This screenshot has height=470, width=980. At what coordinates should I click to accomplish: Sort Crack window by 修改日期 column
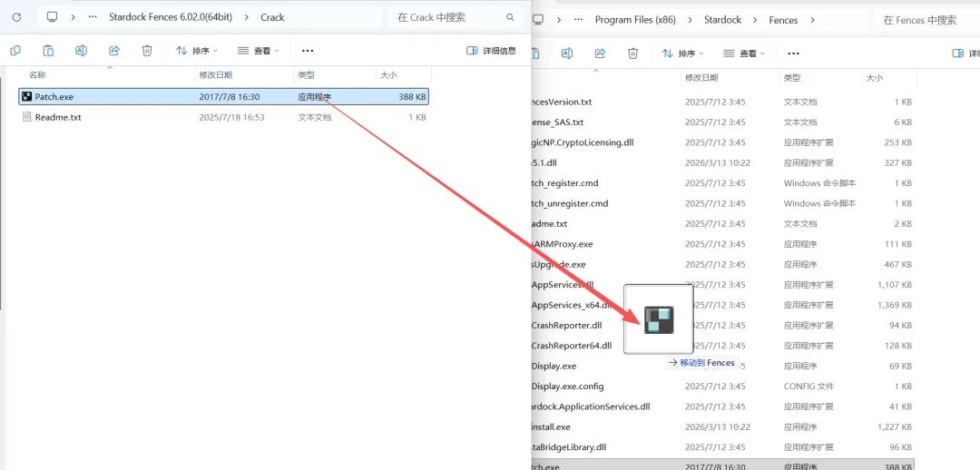click(x=216, y=75)
